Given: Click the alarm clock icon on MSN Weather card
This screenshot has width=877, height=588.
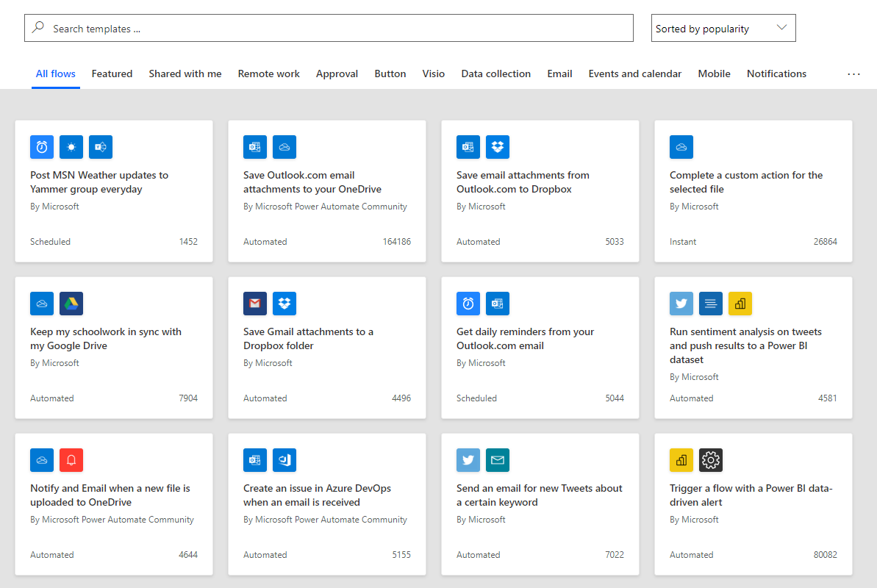Looking at the screenshot, I should [42, 147].
